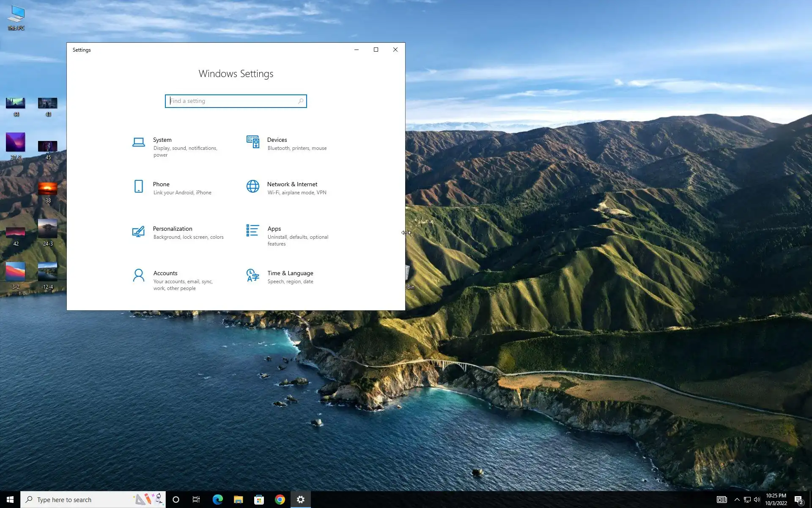Open Microsoft Store from the taskbar
The width and height of the screenshot is (812, 508).
tap(259, 500)
